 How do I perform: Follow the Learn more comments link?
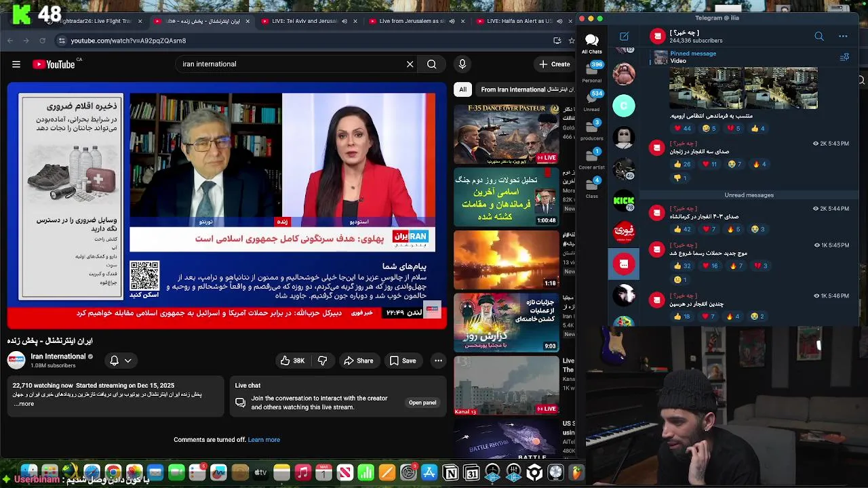(264, 440)
